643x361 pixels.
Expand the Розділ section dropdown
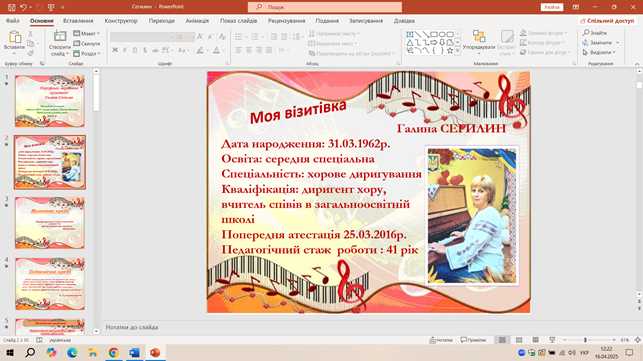coord(87,53)
